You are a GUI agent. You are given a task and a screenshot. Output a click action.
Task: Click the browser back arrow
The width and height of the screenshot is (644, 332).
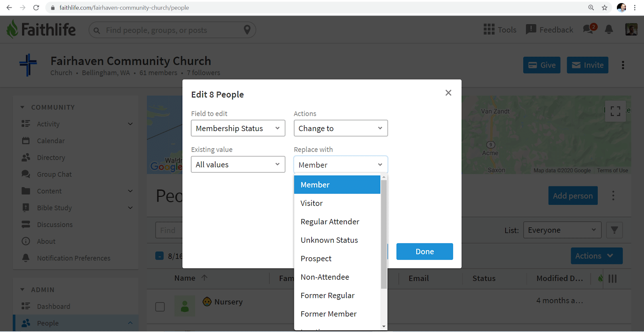9,8
